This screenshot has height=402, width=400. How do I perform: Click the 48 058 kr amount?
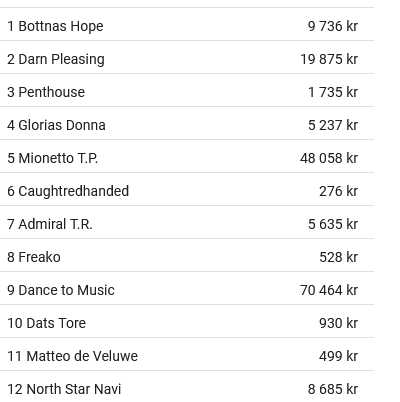click(x=329, y=158)
